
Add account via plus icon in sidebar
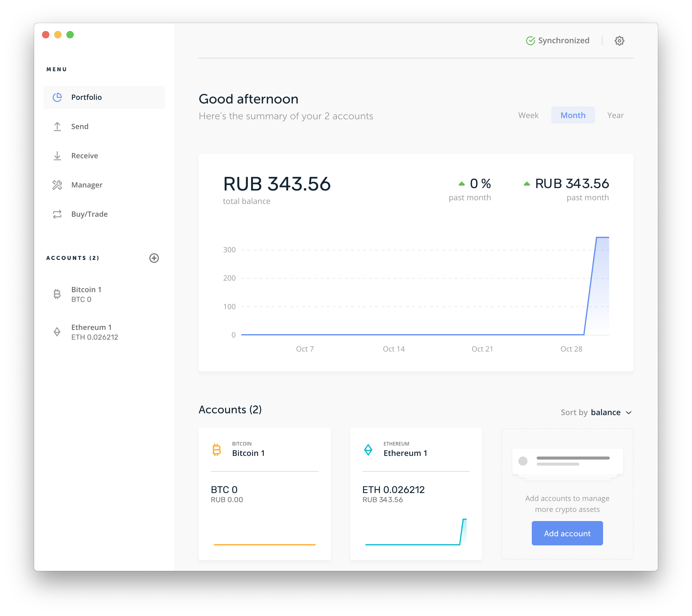pos(154,258)
